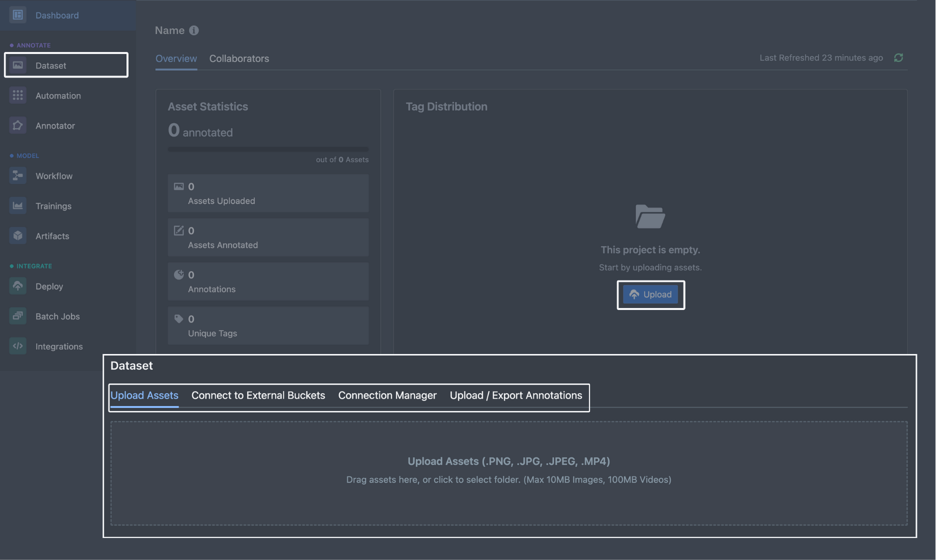Image resolution: width=936 pixels, height=560 pixels.
Task: Click the Artifacts cube icon
Action: [x=18, y=235]
